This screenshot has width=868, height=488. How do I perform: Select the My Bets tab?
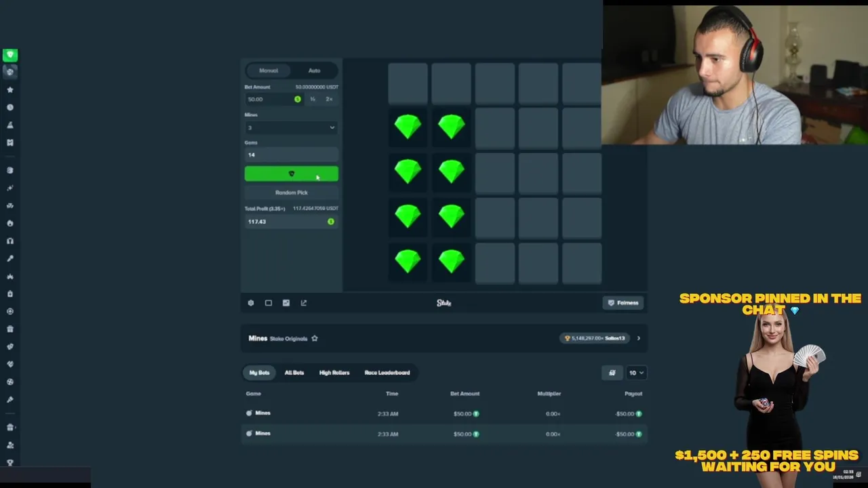tap(259, 373)
